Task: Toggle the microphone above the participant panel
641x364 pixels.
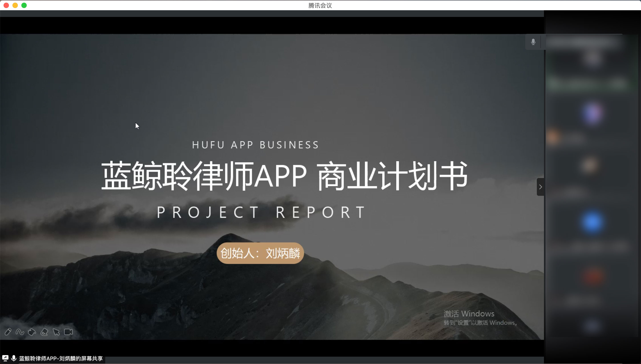Action: (533, 42)
